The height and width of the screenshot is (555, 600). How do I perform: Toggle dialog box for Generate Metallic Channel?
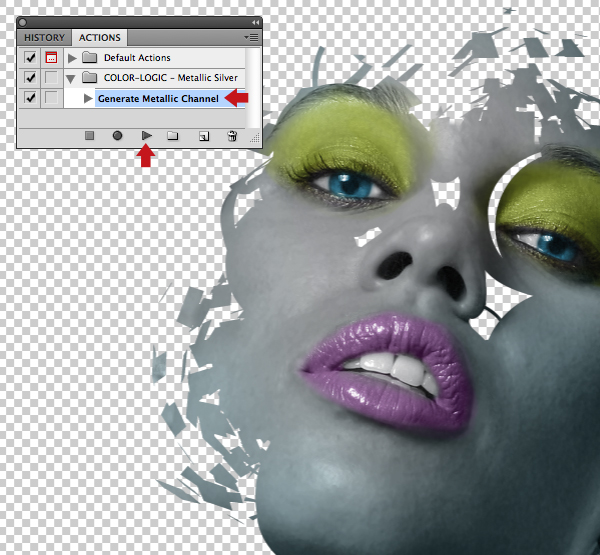click(x=51, y=98)
